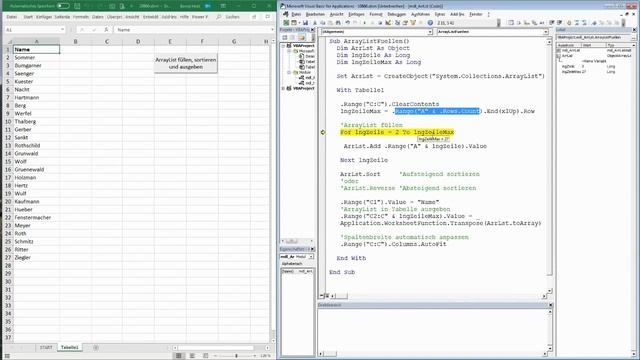Click the Undo icon in VBA toolbar
Viewport: 640px width, 360px height.
tap(348, 23)
